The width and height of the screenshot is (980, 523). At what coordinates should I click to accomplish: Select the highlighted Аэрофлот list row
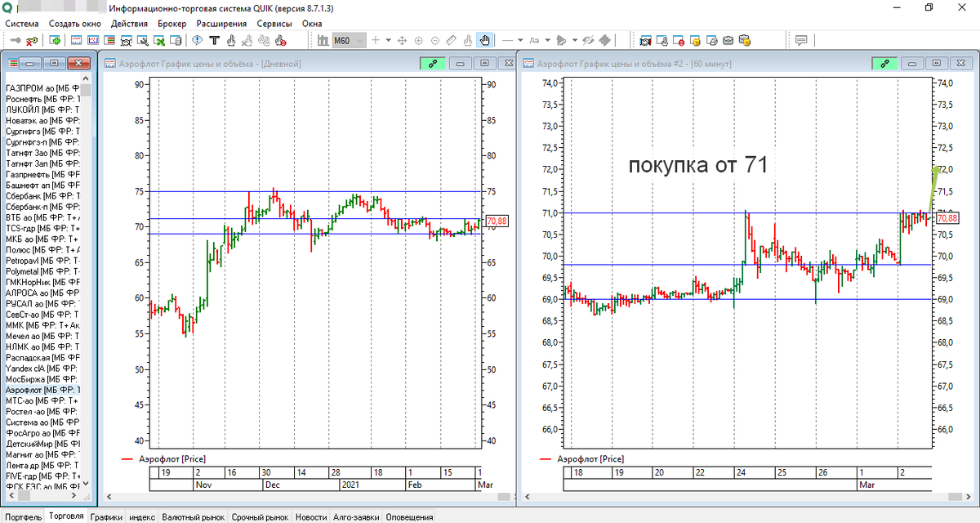tap(42, 391)
